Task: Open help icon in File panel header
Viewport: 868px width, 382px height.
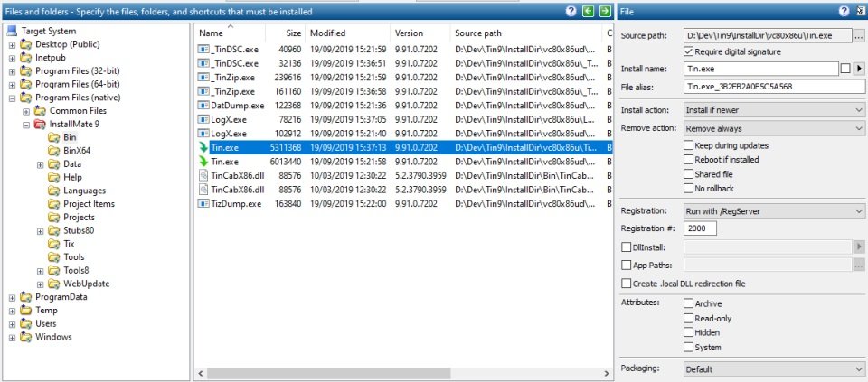Action: point(844,11)
